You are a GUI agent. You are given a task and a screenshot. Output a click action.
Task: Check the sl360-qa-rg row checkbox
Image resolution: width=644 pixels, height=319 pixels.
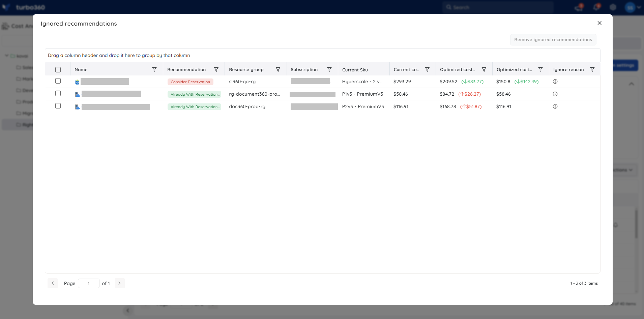[58, 81]
